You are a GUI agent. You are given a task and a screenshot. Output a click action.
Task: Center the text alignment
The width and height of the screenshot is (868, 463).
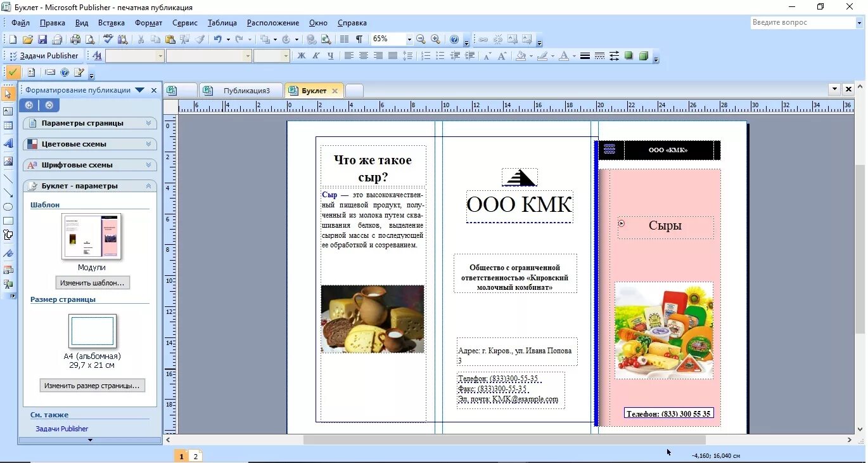[363, 56]
